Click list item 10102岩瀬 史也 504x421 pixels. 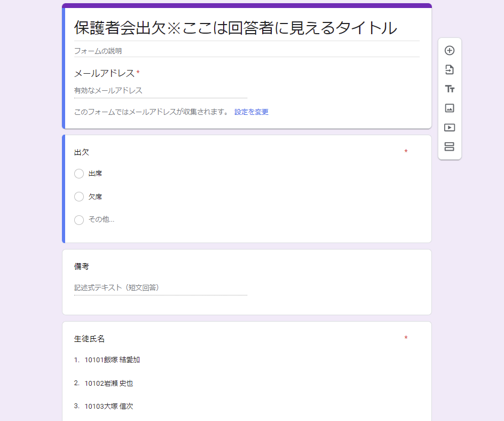[x=108, y=384]
